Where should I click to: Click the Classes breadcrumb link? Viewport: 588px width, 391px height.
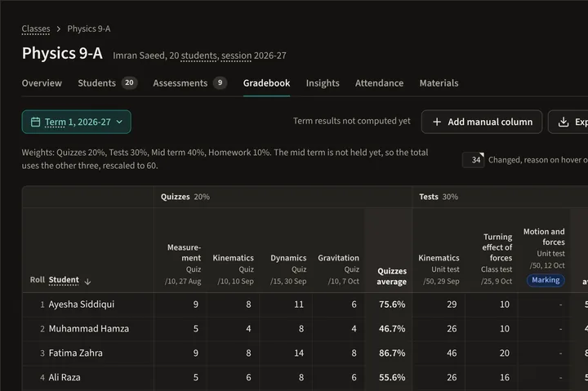[36, 29]
